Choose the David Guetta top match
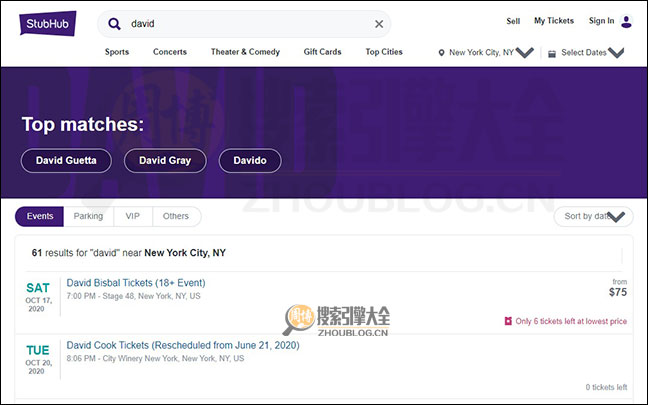This screenshot has height=405, width=648. (66, 160)
